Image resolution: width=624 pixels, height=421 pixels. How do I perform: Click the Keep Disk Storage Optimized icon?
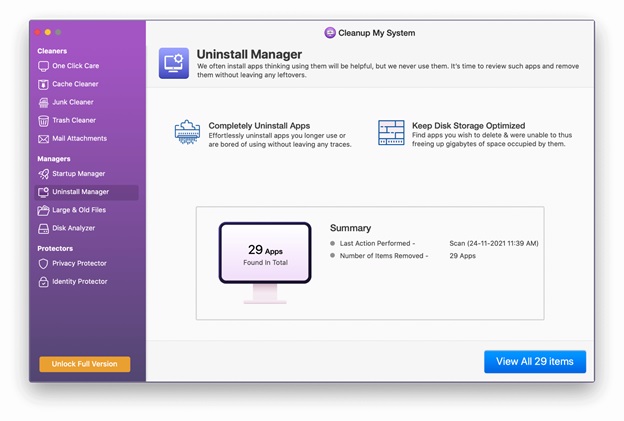click(x=391, y=134)
